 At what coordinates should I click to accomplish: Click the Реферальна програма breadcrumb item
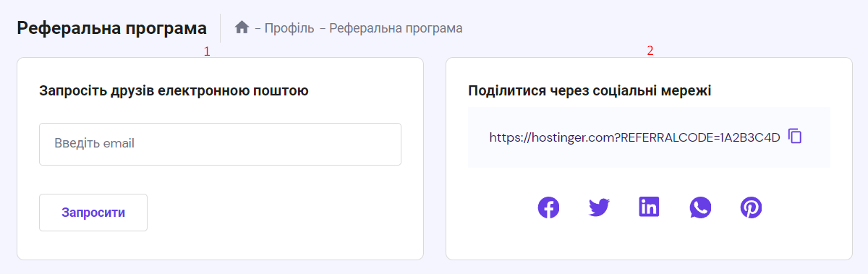click(x=396, y=28)
